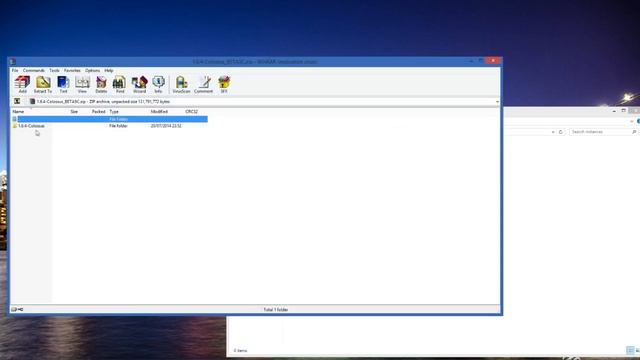Click the 20/07/2014 23:52 modified date cell
The width and height of the screenshot is (640, 360).
tap(166, 126)
